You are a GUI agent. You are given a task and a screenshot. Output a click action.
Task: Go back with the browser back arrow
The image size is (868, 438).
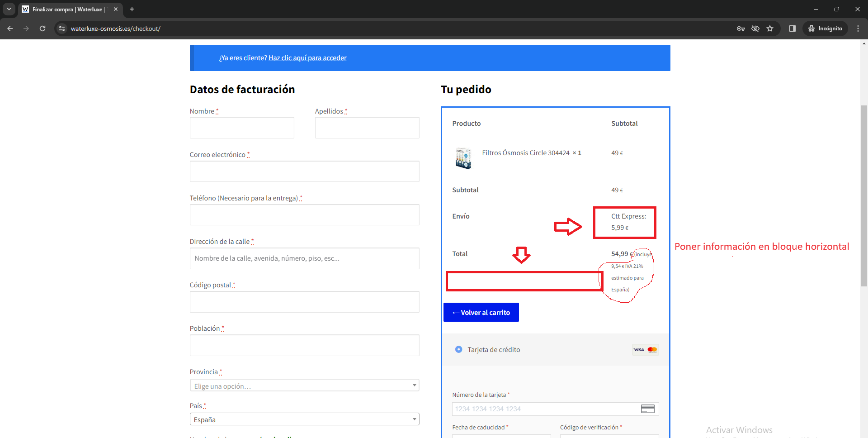click(10, 29)
